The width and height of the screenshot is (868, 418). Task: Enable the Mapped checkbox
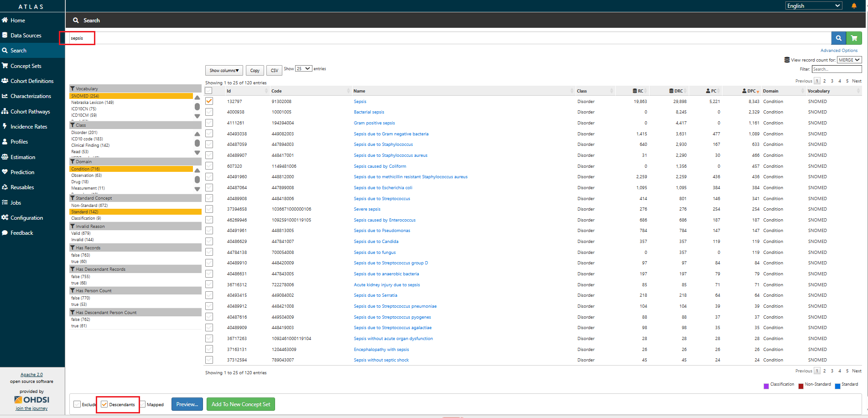[x=143, y=404]
